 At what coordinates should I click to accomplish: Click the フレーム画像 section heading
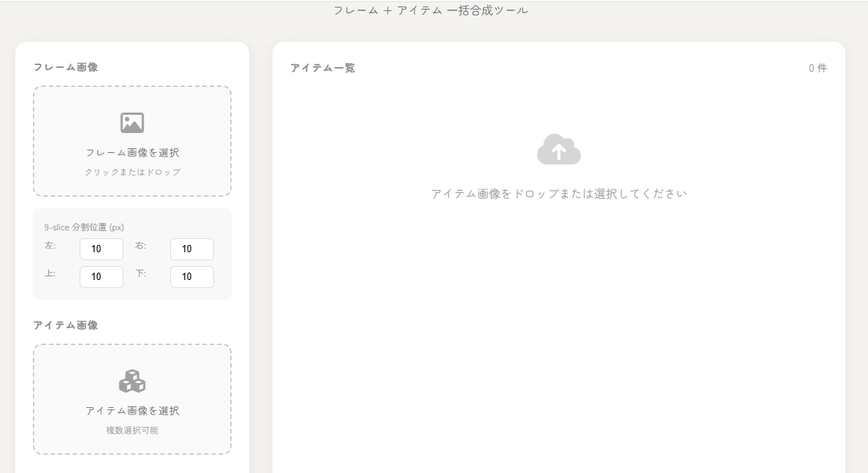[66, 67]
